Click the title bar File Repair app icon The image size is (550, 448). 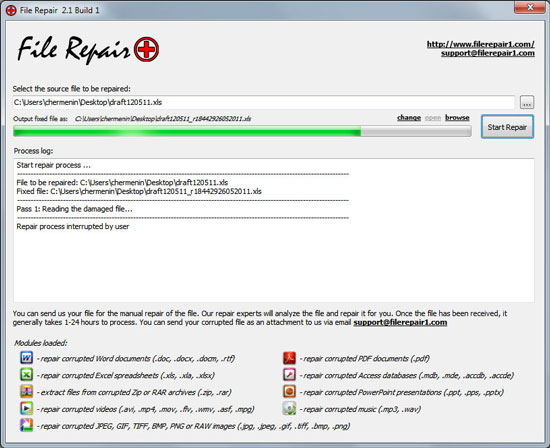pyautogui.click(x=11, y=10)
